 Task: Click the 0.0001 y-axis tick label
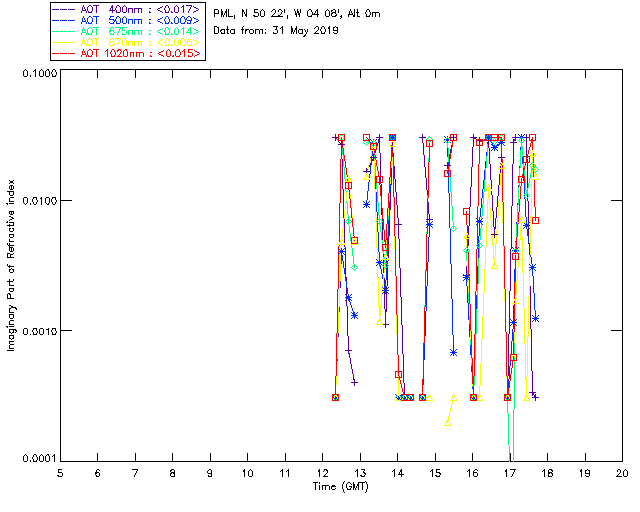(38, 458)
